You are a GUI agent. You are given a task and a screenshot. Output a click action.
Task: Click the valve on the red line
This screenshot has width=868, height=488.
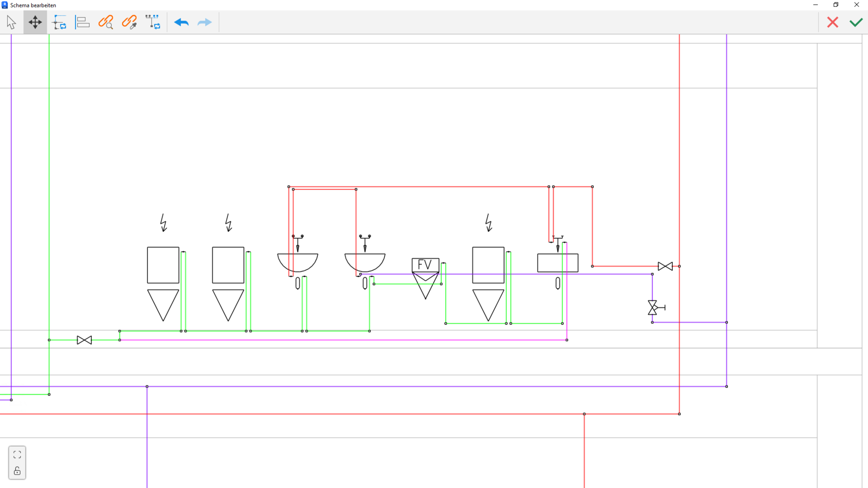(665, 266)
